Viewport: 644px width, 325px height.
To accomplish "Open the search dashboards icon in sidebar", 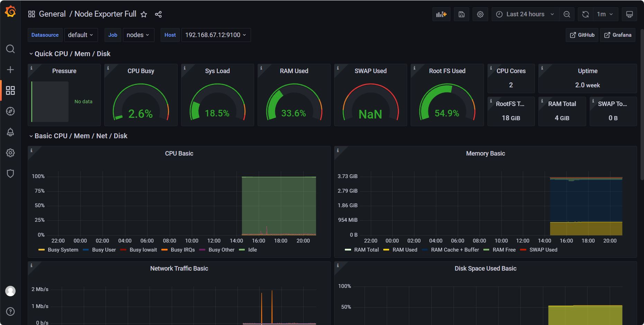I will (x=10, y=49).
